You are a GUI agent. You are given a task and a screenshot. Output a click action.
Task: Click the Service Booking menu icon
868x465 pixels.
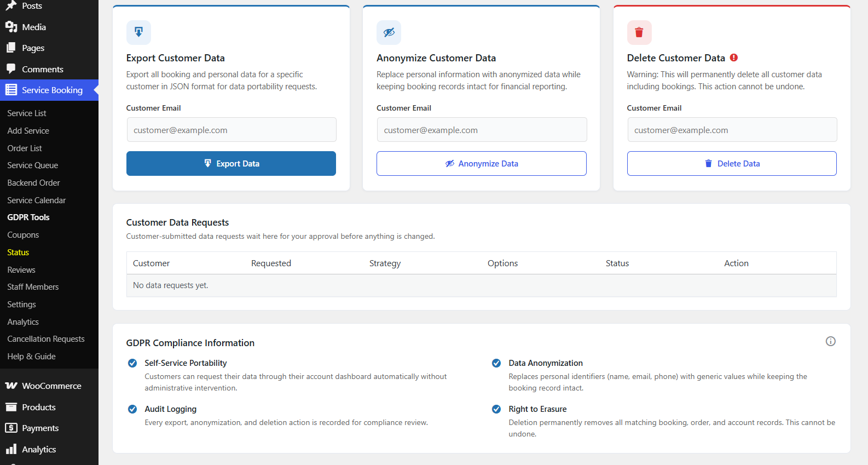11,90
